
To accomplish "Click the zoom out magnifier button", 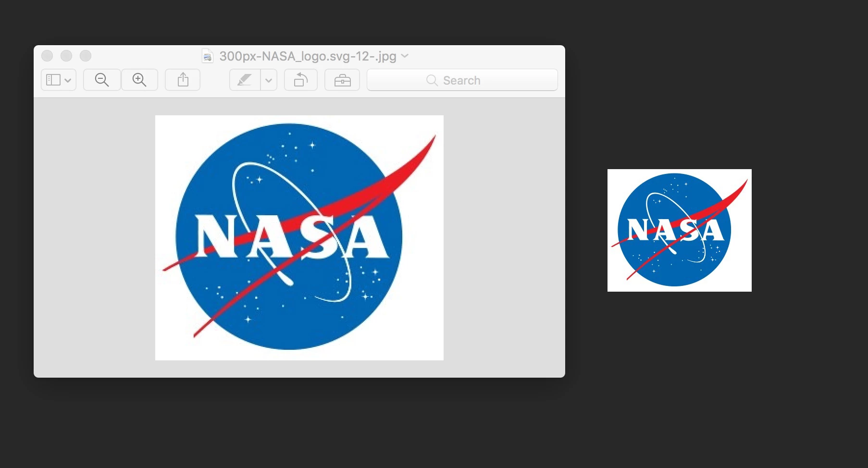I will [x=102, y=80].
